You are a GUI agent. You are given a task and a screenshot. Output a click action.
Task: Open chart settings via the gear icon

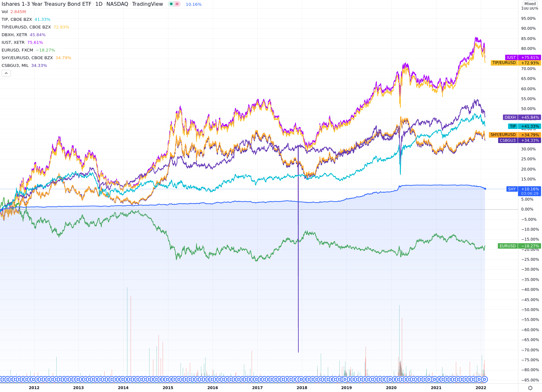click(x=530, y=388)
